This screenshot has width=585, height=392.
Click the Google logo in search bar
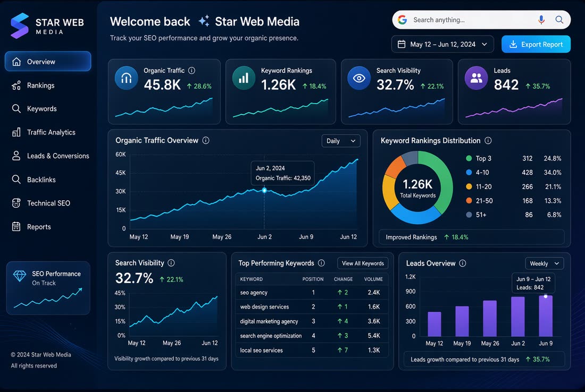pyautogui.click(x=402, y=20)
